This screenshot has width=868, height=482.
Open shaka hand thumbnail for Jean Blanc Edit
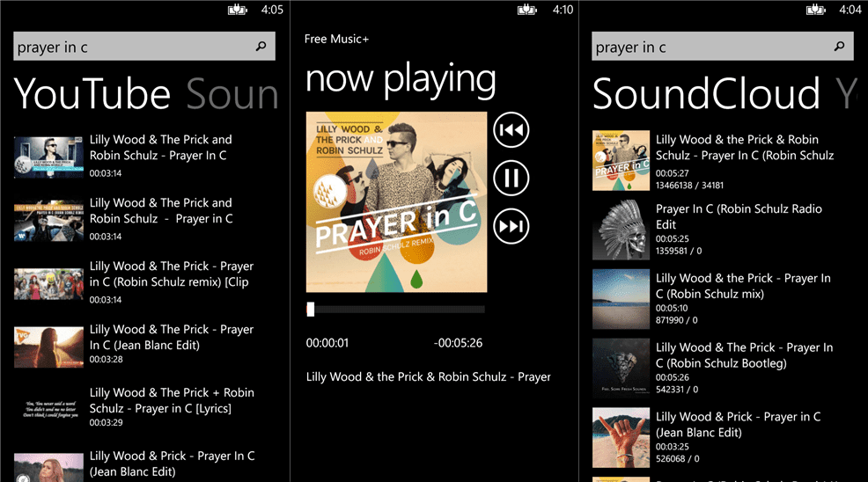[x=622, y=438]
